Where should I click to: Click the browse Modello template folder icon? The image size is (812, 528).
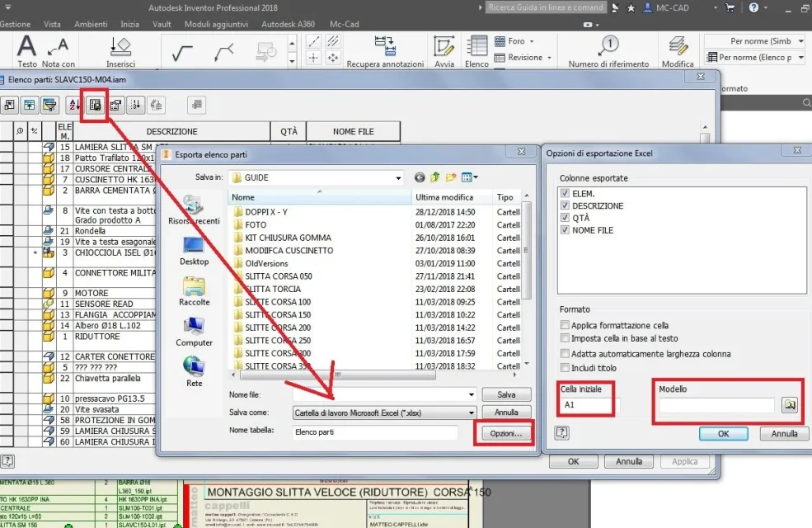coord(790,405)
